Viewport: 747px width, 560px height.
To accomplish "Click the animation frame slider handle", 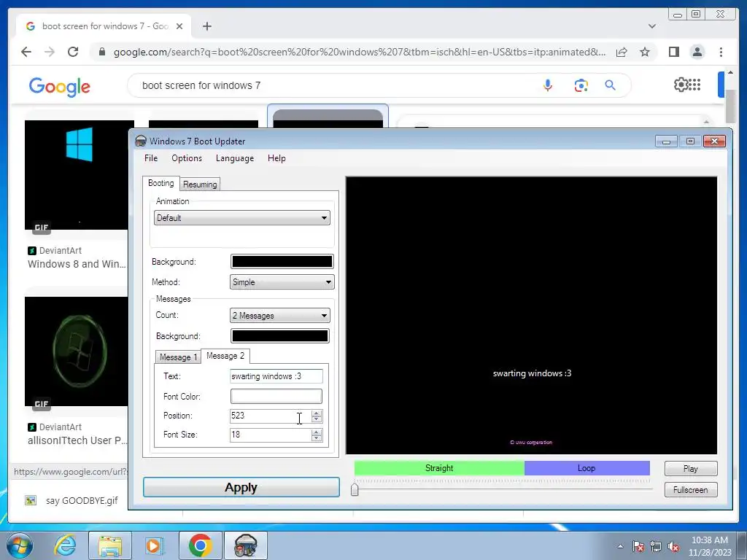I will tap(355, 489).
